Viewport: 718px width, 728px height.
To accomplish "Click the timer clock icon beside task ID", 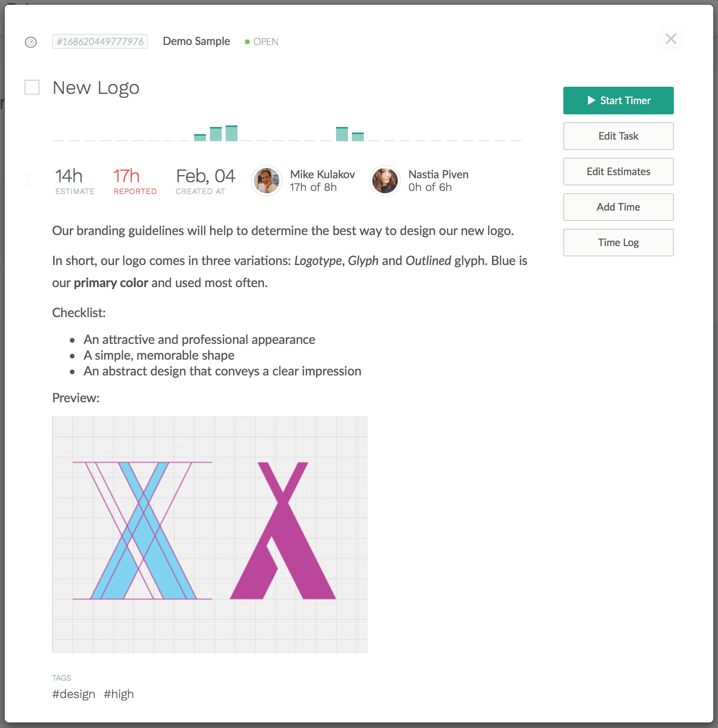I will [31, 42].
